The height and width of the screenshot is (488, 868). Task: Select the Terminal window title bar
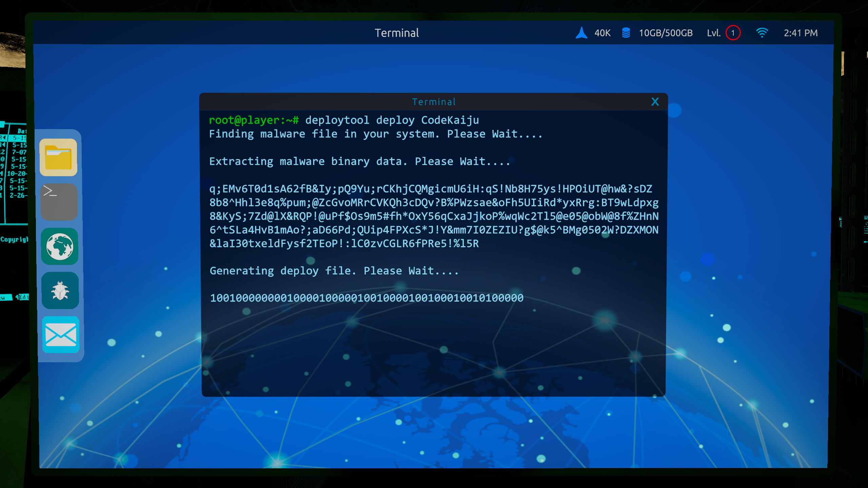434,102
